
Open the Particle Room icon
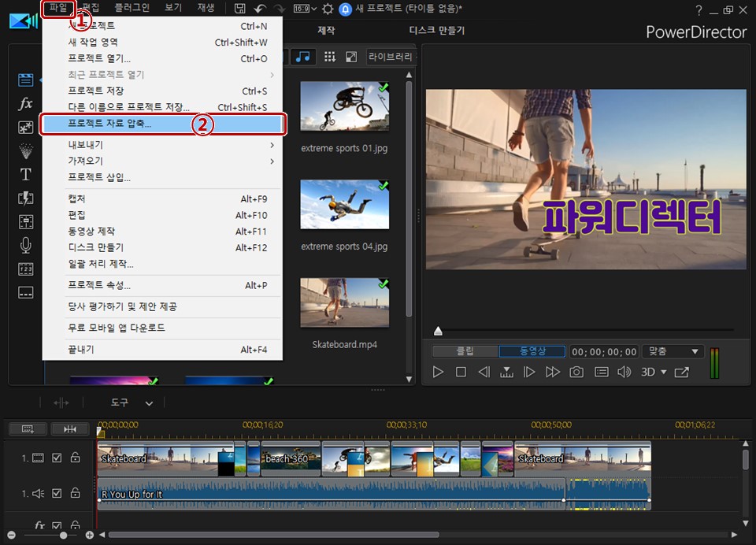click(25, 151)
